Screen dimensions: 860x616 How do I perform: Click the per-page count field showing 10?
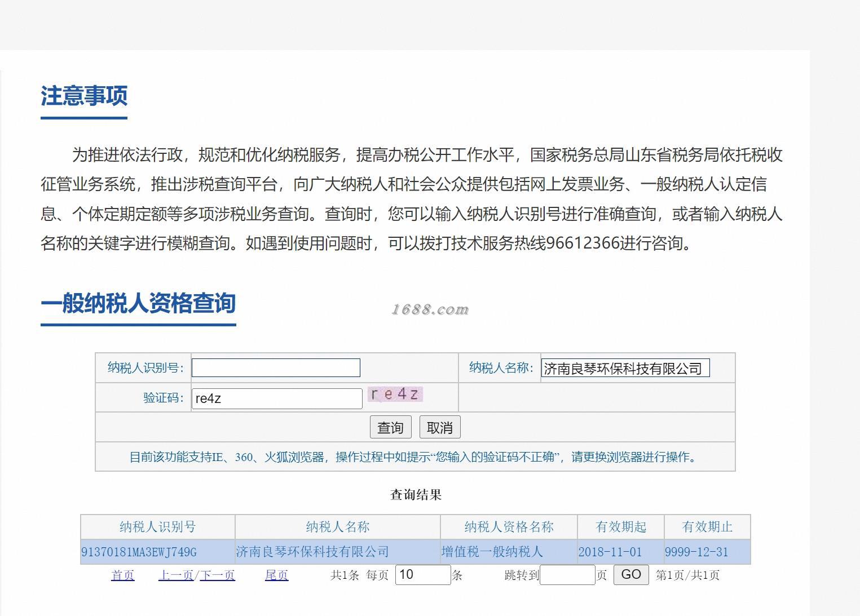coord(423,574)
